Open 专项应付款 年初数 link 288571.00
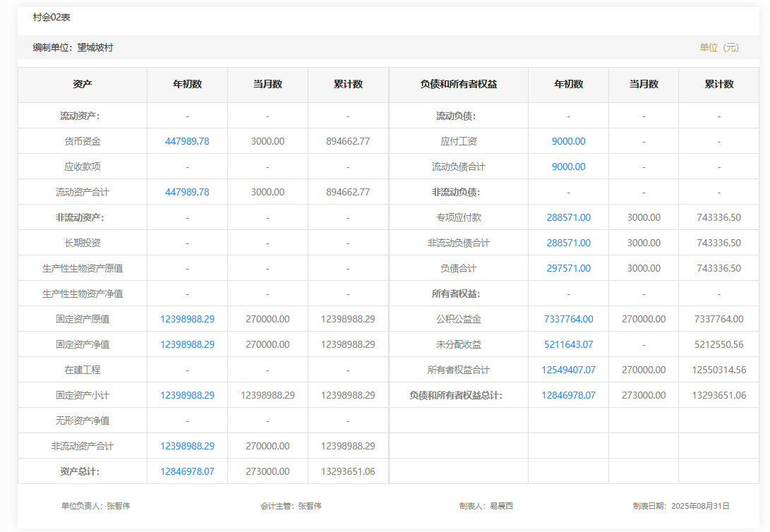 pyautogui.click(x=568, y=217)
